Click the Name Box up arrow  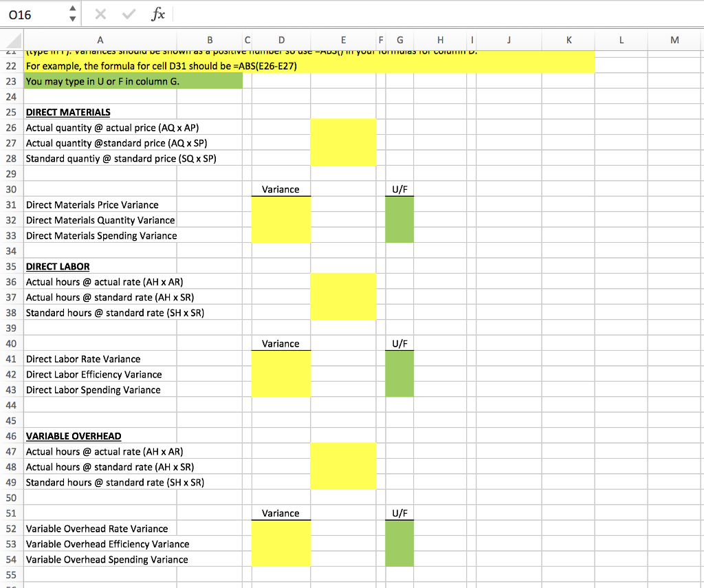click(71, 9)
